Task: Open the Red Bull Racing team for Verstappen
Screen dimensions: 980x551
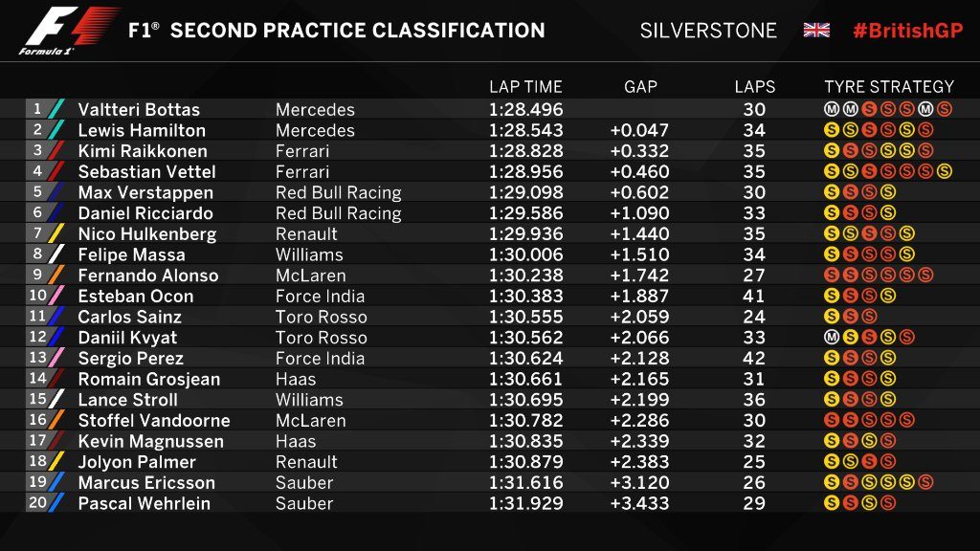Action: coord(338,192)
